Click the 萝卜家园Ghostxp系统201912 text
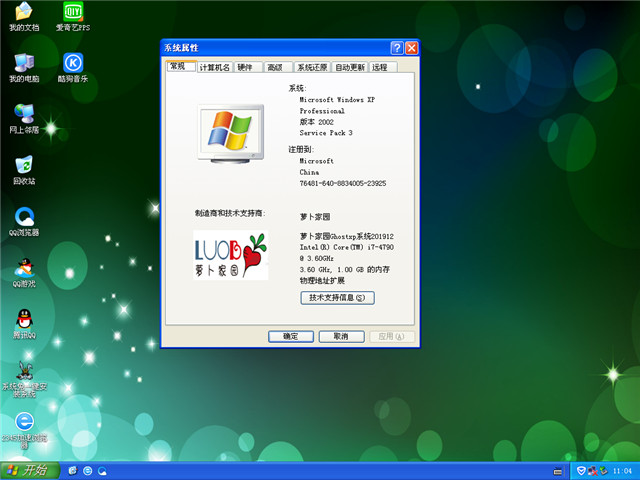 [x=347, y=236]
